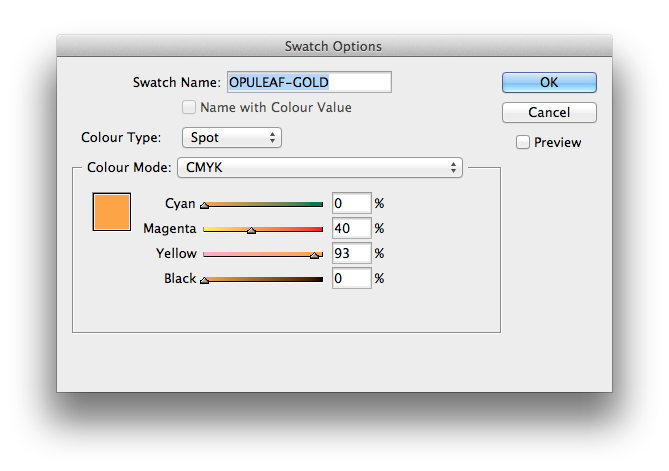
Task: Open the Colour Type dropdown
Action: coord(231,137)
